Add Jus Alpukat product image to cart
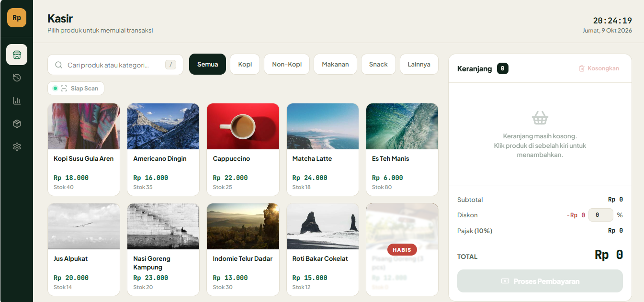This screenshot has width=644, height=302. tap(84, 226)
